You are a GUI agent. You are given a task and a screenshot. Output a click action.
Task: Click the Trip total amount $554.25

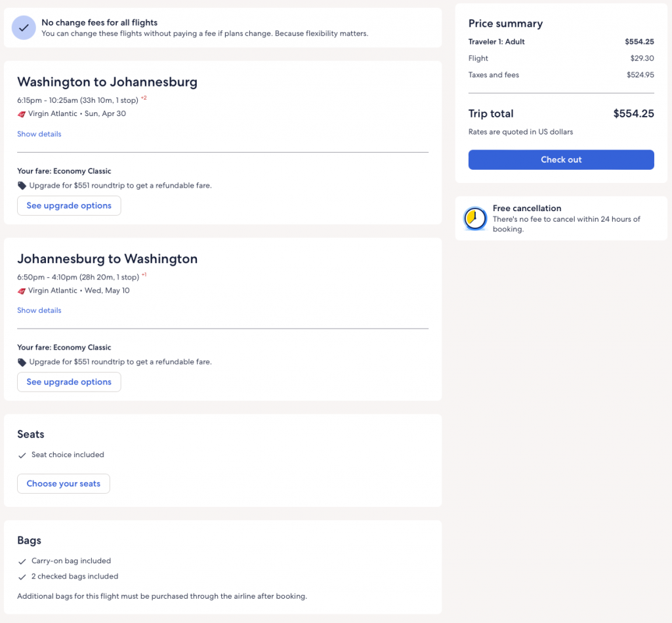(x=633, y=113)
